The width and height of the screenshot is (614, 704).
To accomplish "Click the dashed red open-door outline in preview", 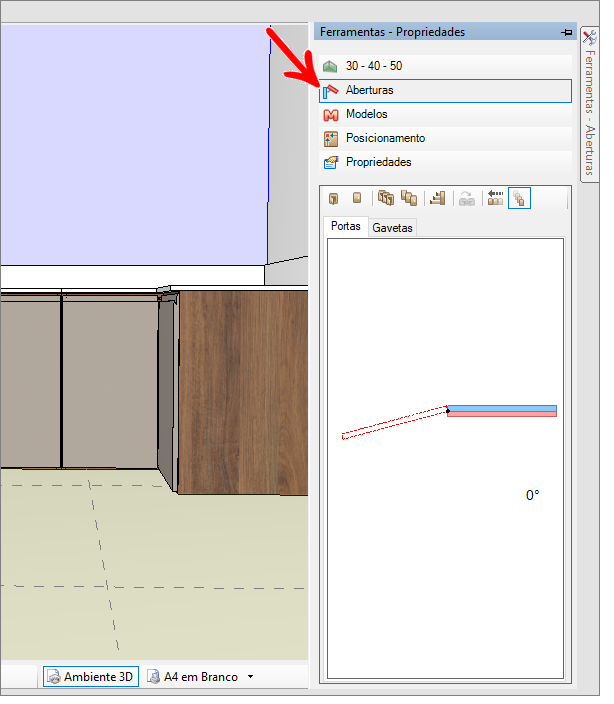I will pos(395,423).
